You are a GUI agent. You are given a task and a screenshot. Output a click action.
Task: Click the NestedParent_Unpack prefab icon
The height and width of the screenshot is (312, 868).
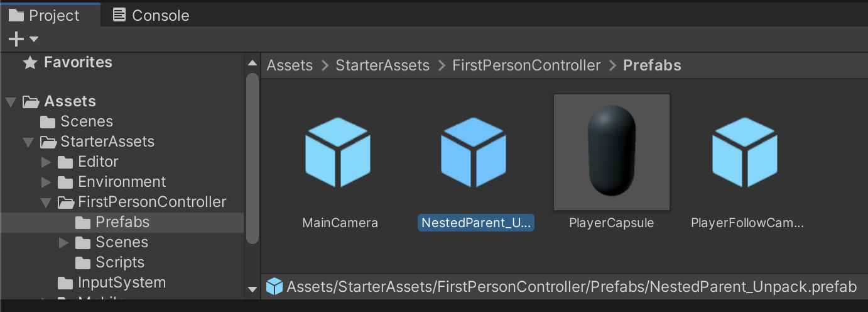point(473,152)
